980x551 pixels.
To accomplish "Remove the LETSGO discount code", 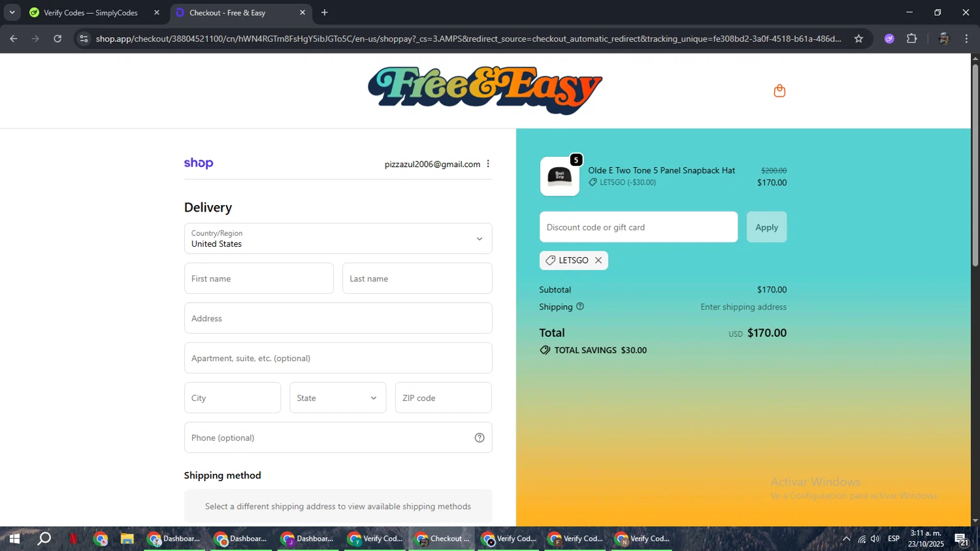I will 598,260.
